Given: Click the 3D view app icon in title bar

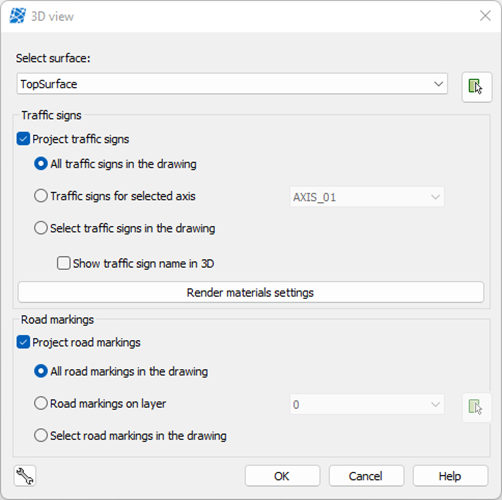Looking at the screenshot, I should [x=18, y=16].
